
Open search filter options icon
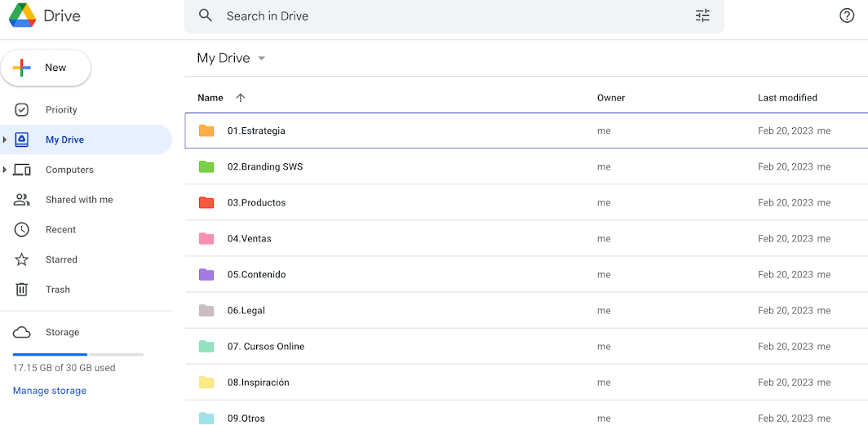(702, 15)
